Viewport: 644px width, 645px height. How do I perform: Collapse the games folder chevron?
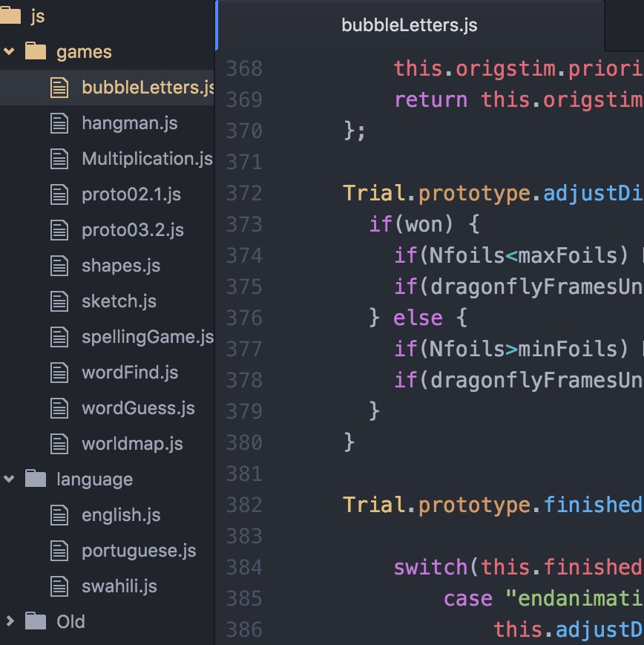(9, 51)
